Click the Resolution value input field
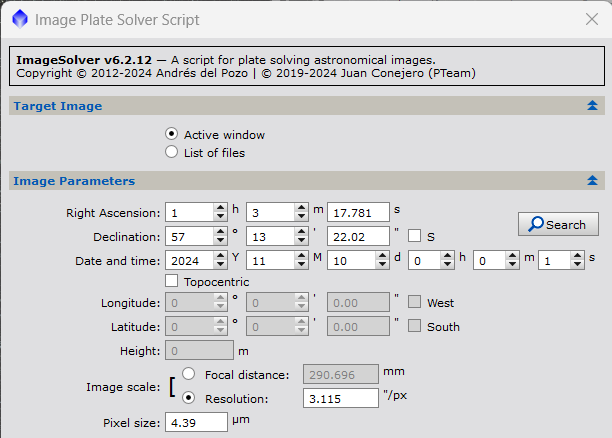 [x=340, y=398]
